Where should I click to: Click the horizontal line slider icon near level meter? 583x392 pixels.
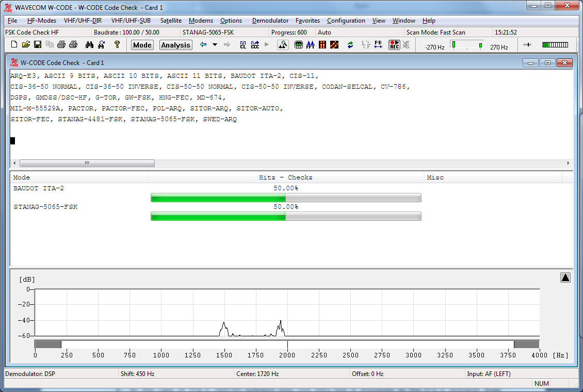527,44
